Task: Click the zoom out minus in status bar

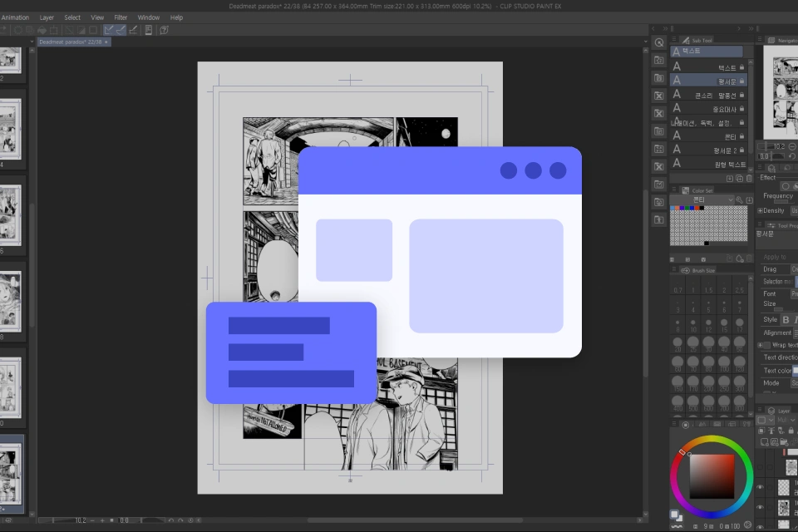Action: (x=92, y=520)
